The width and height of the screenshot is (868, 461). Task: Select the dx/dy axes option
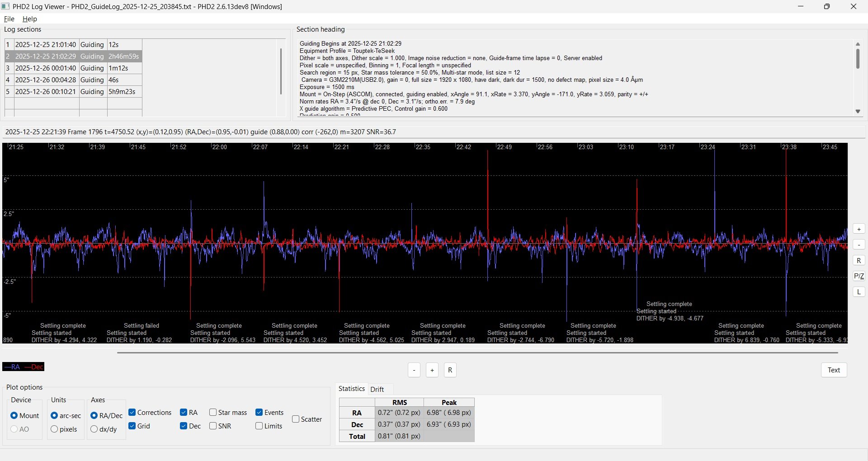click(94, 429)
